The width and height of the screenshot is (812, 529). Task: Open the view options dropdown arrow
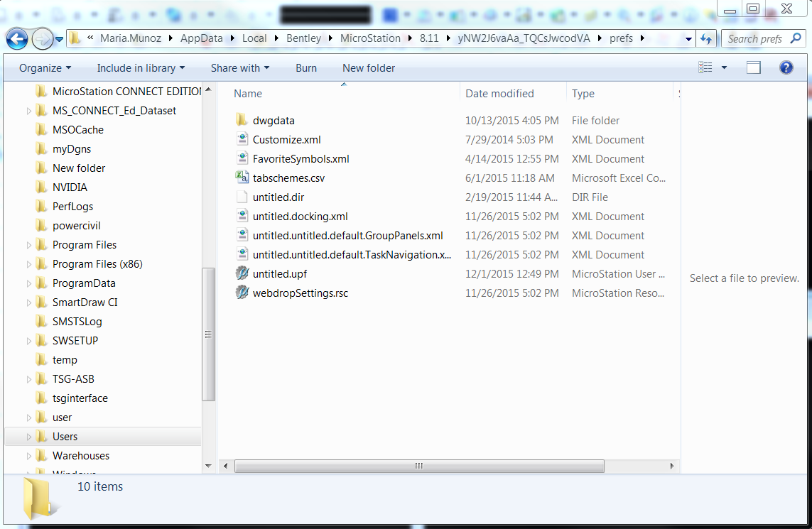pyautogui.click(x=724, y=67)
